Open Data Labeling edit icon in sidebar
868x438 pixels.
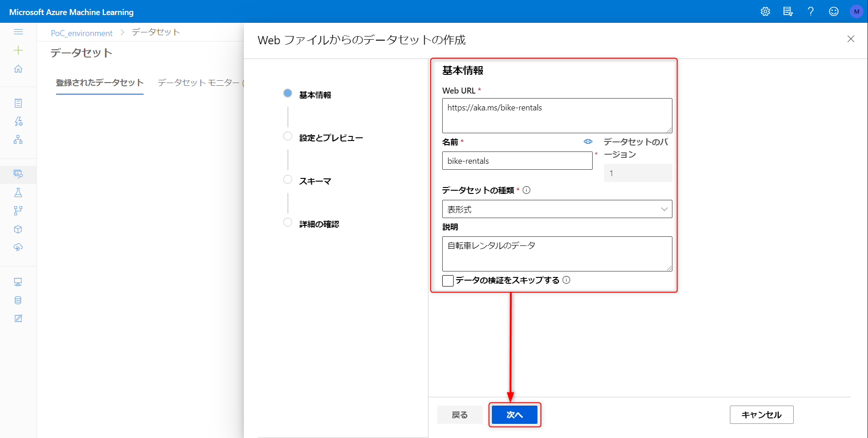[18, 318]
